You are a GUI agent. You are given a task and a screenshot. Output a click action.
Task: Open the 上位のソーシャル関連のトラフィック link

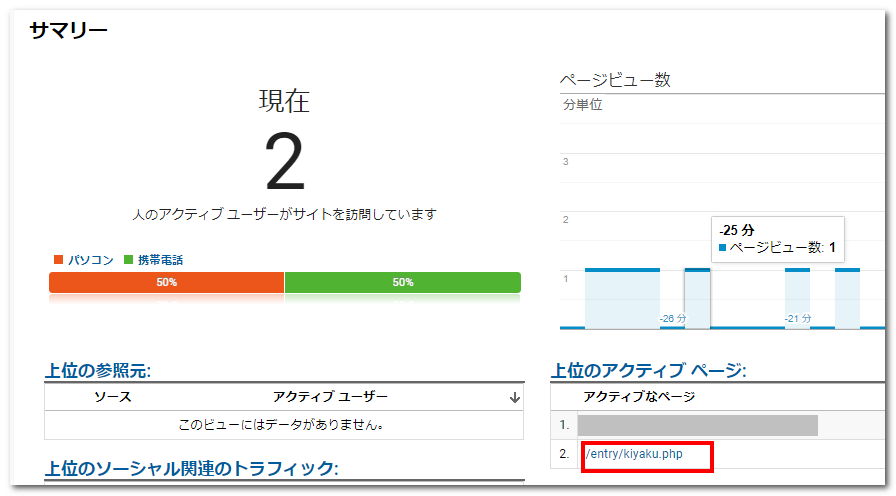(192, 469)
